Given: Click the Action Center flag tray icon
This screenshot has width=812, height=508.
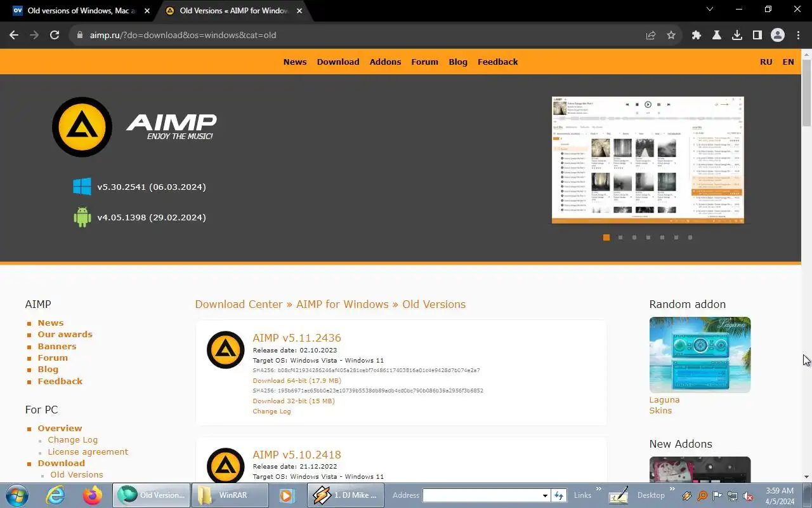Looking at the screenshot, I should pyautogui.click(x=717, y=496).
